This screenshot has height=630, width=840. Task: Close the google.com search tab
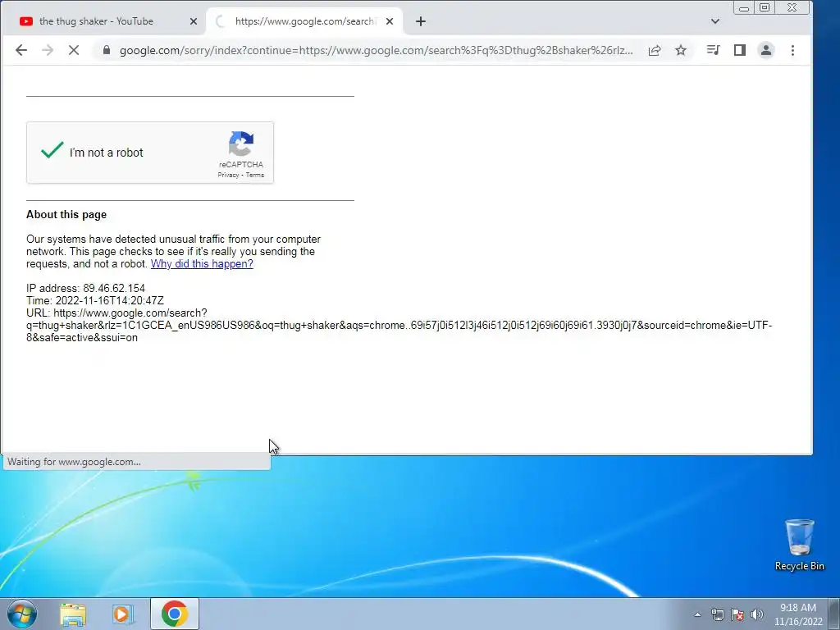coord(390,21)
